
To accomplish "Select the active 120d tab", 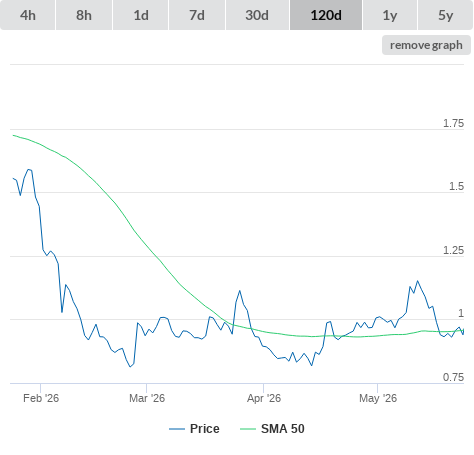I will point(326,15).
